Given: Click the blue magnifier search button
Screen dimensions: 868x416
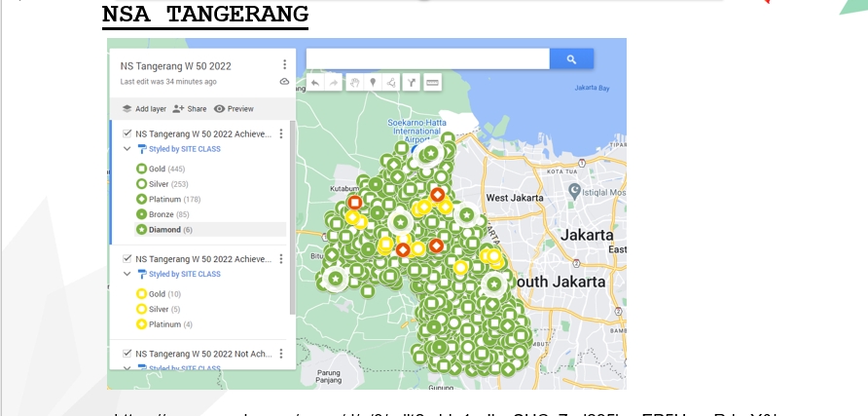Looking at the screenshot, I should [x=571, y=59].
